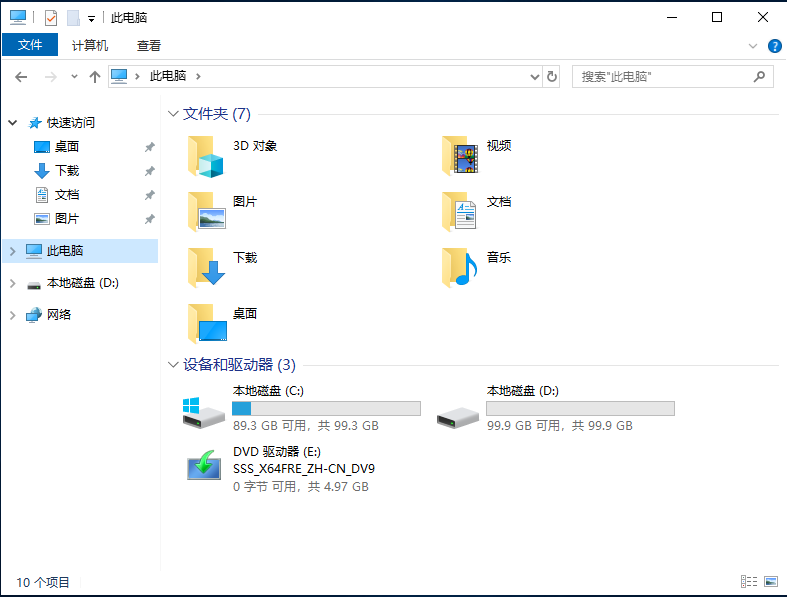
Task: Collapse the 文件夹 (7) group
Action: (x=174, y=114)
